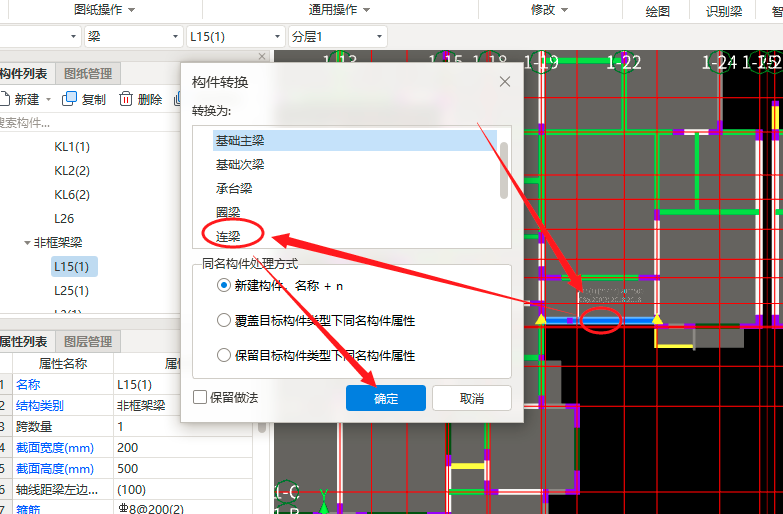
Task: Open the 通用操作 dropdown menu
Action: [339, 9]
